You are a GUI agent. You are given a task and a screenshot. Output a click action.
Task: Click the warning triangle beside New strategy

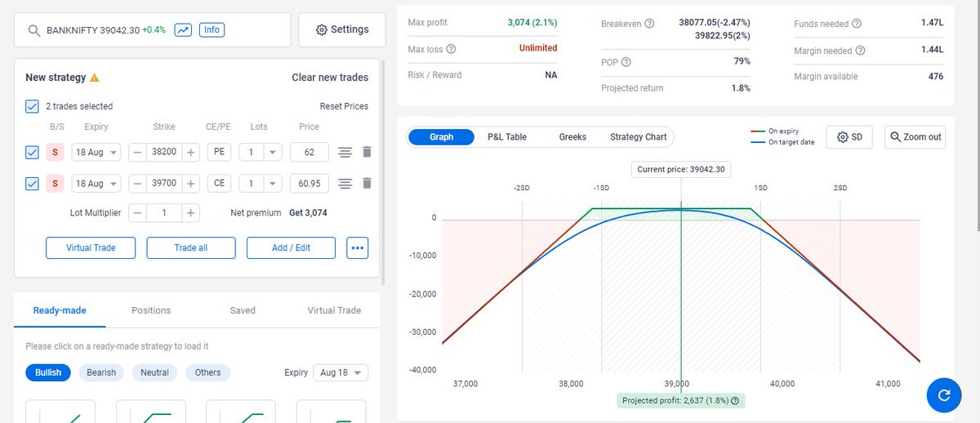pos(95,78)
